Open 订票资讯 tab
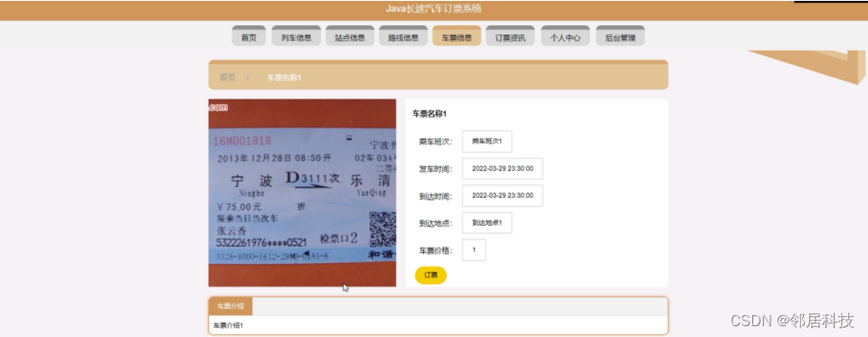Screen dimensions: 868x337 click(x=510, y=36)
